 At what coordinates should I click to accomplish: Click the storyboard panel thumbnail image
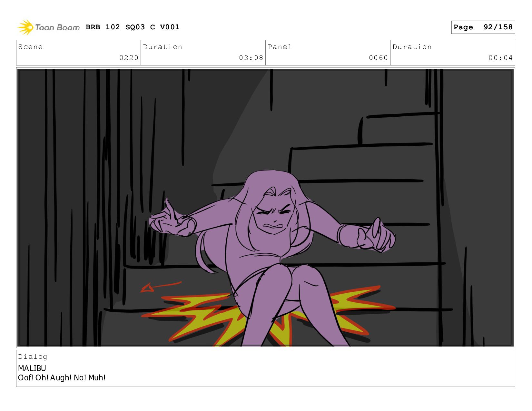[266, 208]
